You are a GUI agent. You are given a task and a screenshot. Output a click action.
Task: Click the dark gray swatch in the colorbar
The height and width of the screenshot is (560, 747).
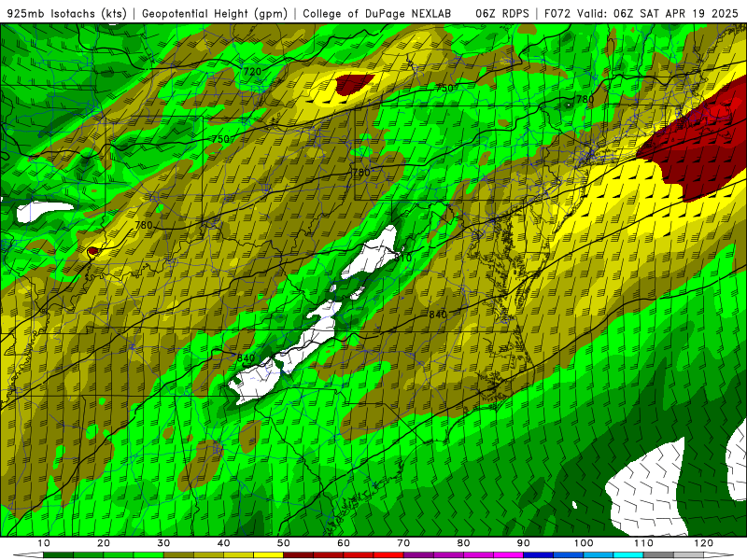coord(658,555)
